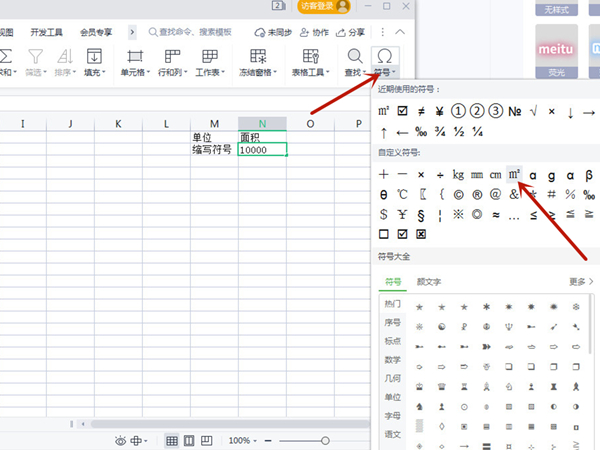This screenshot has width=600, height=450.
Task: Open Freeze Panes (冻结窗格) menu
Action: pos(258,62)
